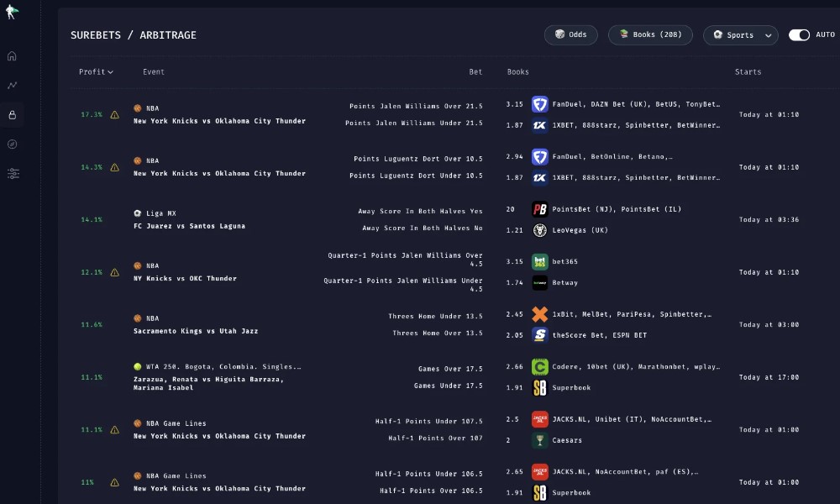Select the bet365 bookmaker icon
Image resolution: width=840 pixels, height=504 pixels.
click(539, 261)
